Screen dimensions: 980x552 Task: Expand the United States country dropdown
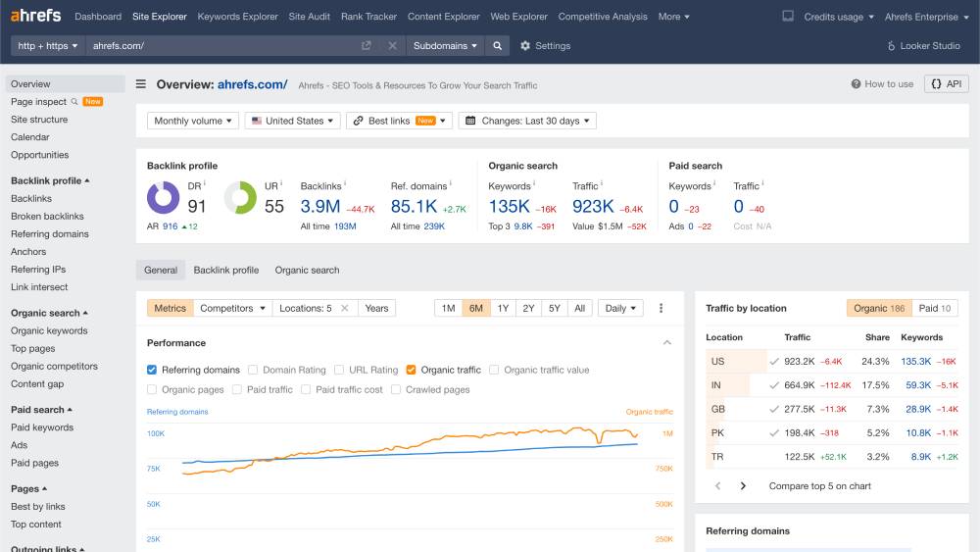[292, 121]
